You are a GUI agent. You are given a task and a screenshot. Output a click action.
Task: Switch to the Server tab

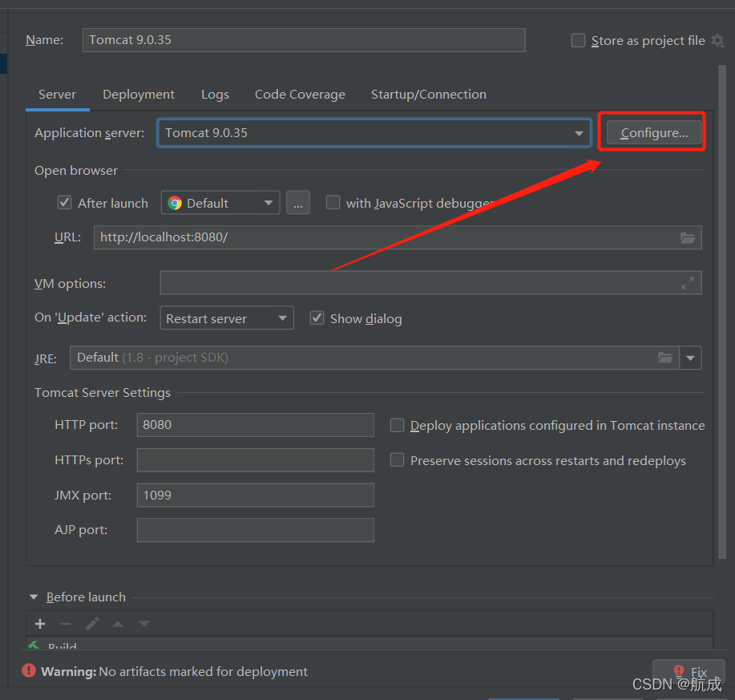(57, 95)
